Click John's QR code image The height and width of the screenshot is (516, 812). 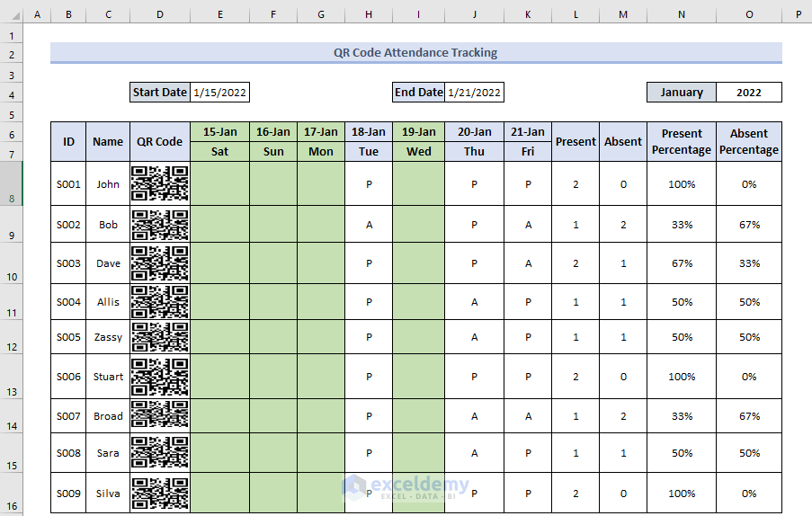pos(159,183)
